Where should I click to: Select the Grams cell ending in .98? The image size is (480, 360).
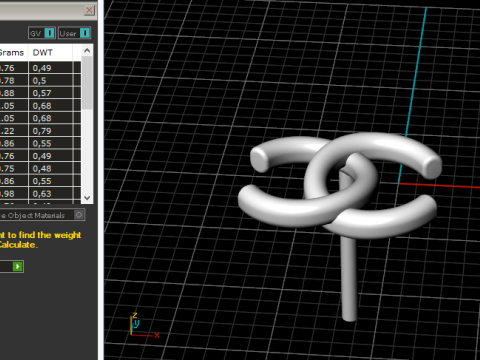[x=14, y=194]
